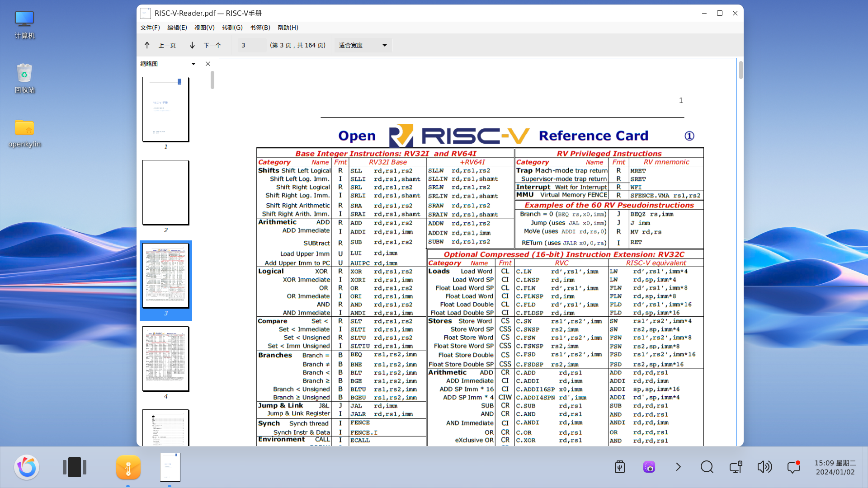
Task: Open the notification message tray icon
Action: (794, 467)
